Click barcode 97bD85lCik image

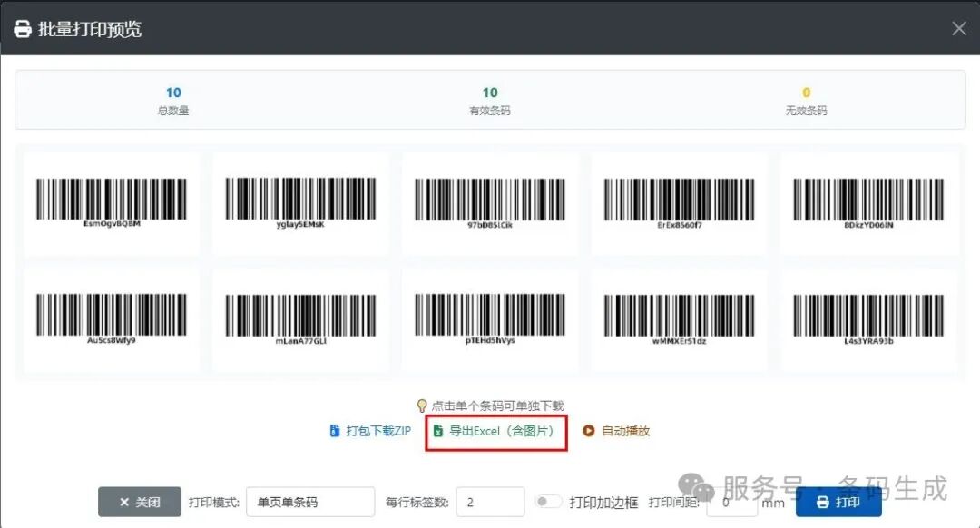[490, 203]
